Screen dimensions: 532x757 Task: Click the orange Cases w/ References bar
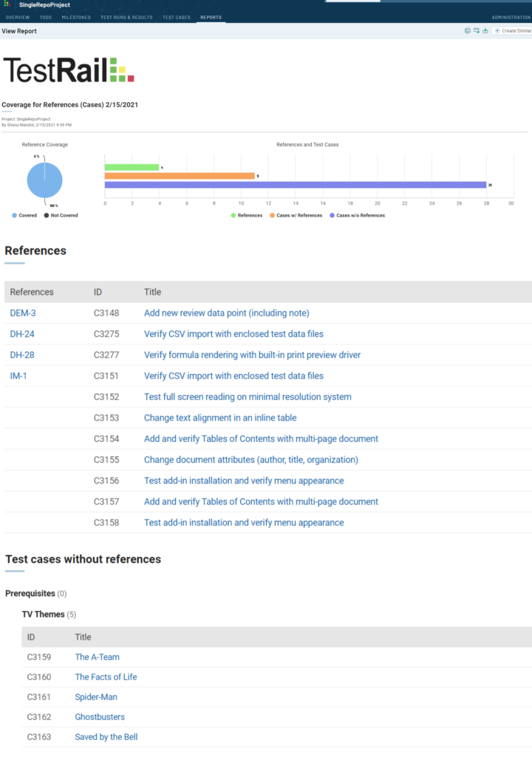point(180,176)
